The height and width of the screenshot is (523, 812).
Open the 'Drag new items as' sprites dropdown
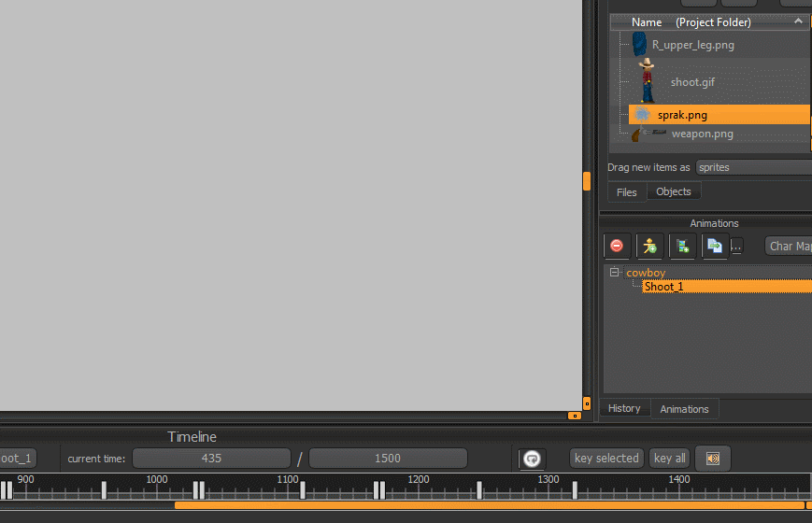coord(753,167)
